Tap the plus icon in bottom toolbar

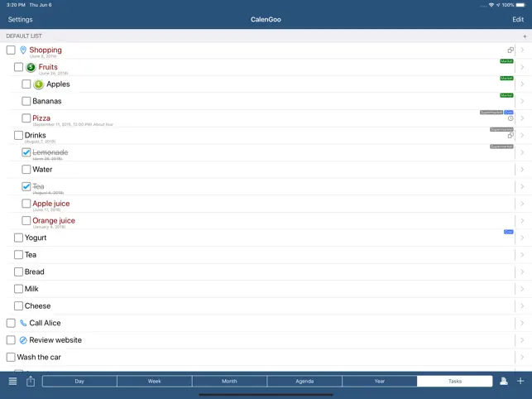pyautogui.click(x=520, y=381)
